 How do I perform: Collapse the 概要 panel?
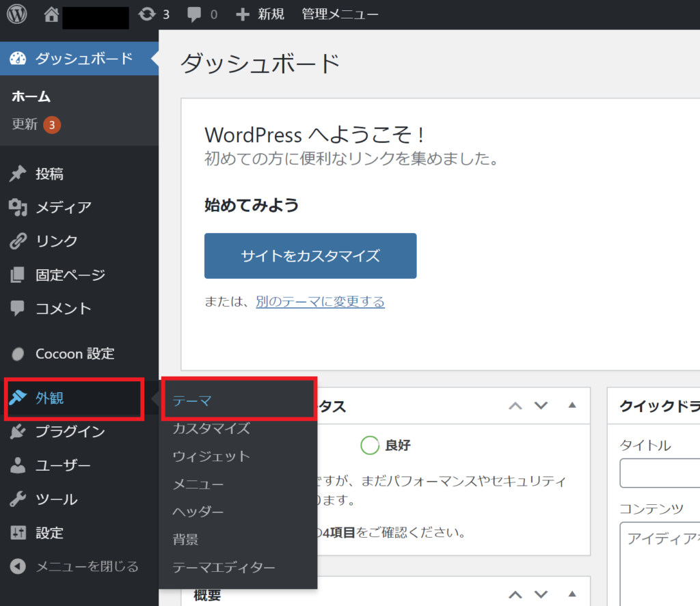point(572,594)
